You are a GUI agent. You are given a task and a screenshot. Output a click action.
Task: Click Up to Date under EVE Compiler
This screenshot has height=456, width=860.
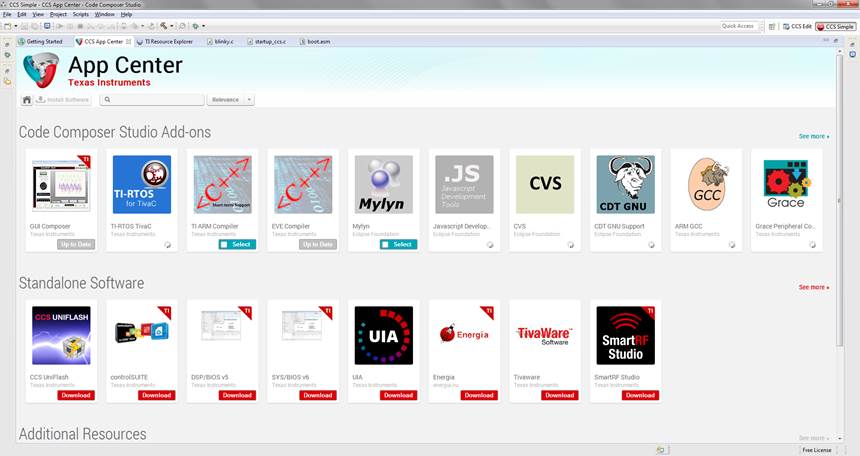[x=318, y=245]
